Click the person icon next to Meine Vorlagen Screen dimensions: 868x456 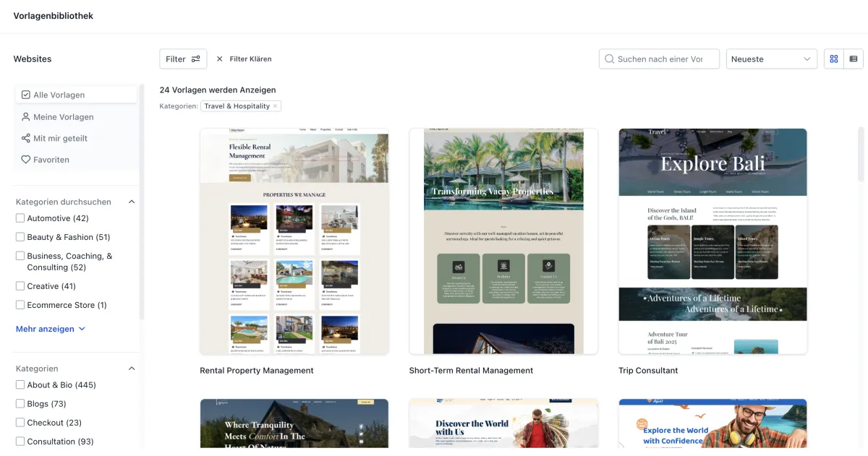tap(26, 116)
